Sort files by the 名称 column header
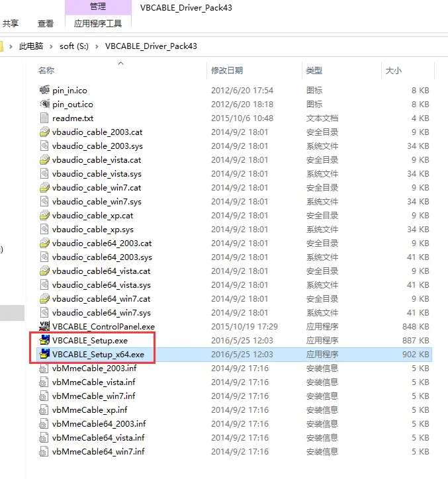The height and width of the screenshot is (479, 448). [46, 71]
